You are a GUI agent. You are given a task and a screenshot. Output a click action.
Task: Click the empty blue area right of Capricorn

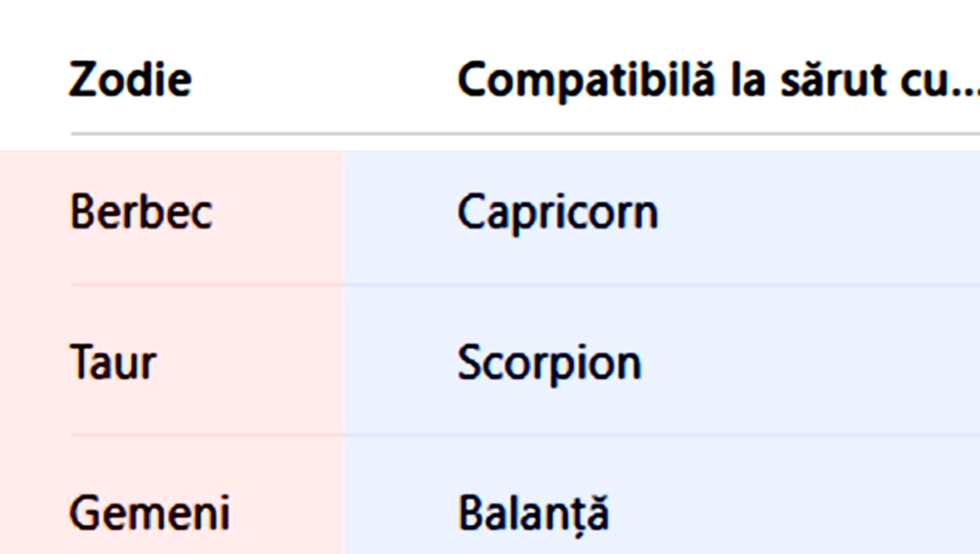(817, 212)
